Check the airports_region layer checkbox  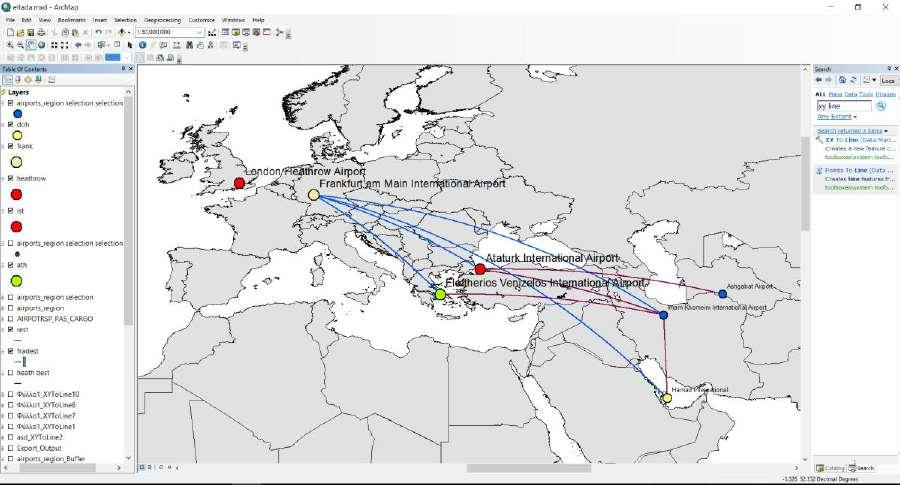[x=10, y=308]
